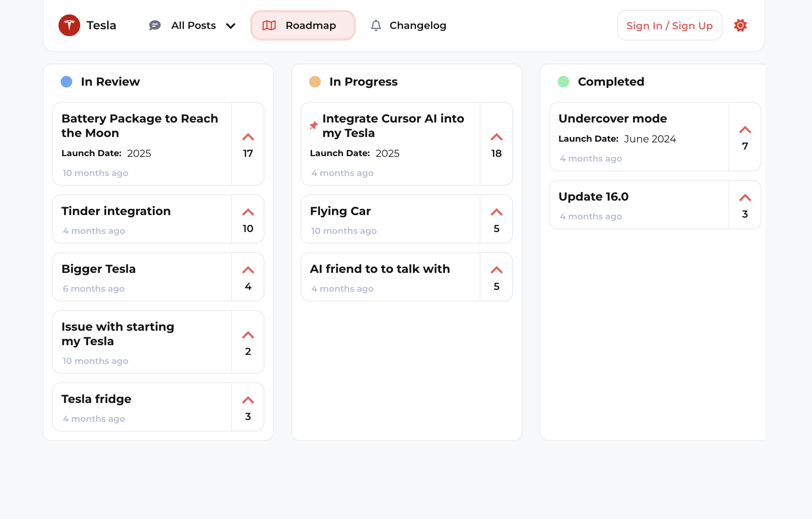Click '6 months ago' under Bigger Tesla
This screenshot has width=812, height=519.
(94, 288)
